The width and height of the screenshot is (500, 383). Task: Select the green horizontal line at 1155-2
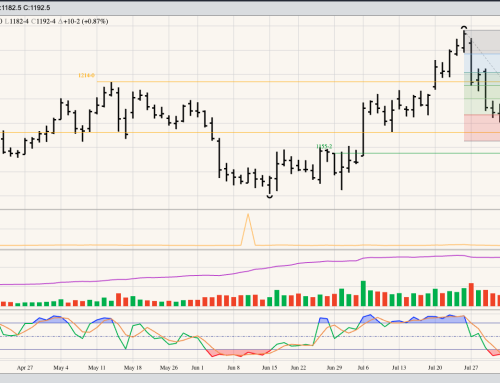[417, 153]
